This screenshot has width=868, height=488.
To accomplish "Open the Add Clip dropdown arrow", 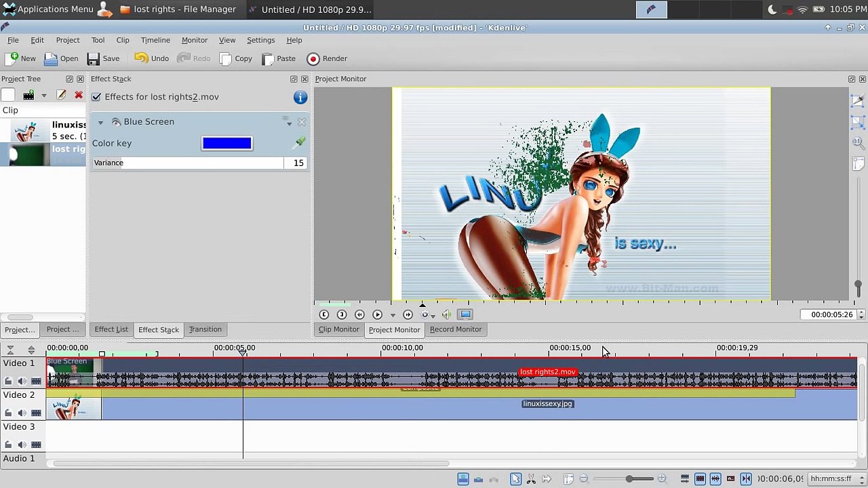I will click(x=44, y=96).
